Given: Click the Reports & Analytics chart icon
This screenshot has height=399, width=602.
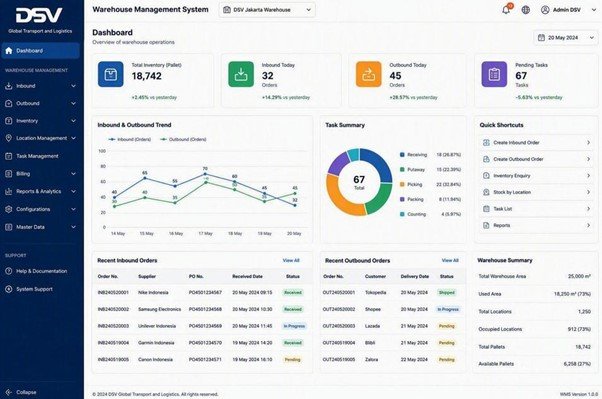Looking at the screenshot, I should click(8, 191).
